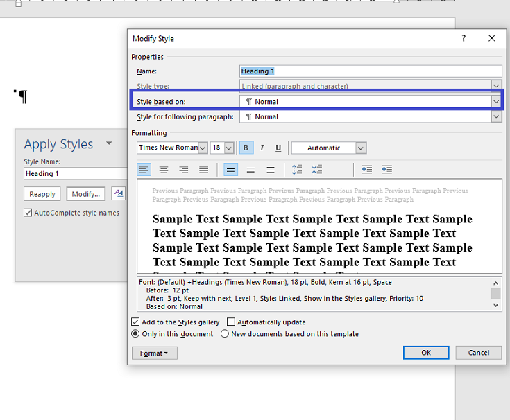Toggle Italic formatting button
This screenshot has height=420, width=510.
pyautogui.click(x=262, y=148)
